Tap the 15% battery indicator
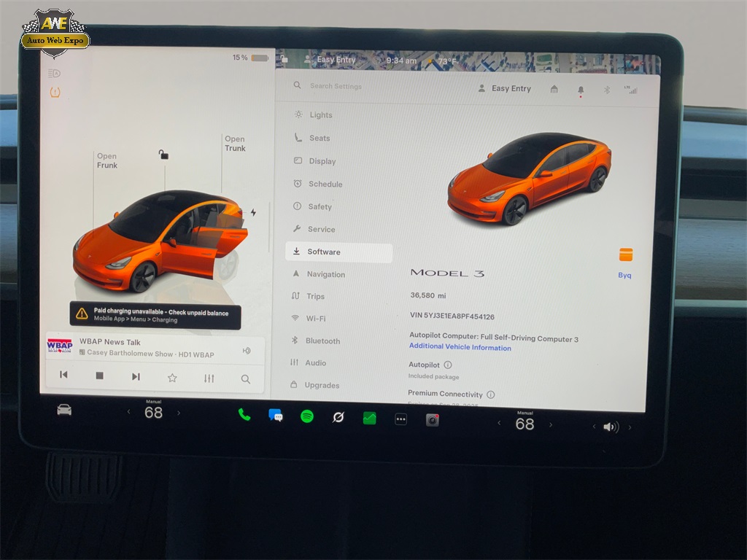747x560 pixels. point(251,58)
